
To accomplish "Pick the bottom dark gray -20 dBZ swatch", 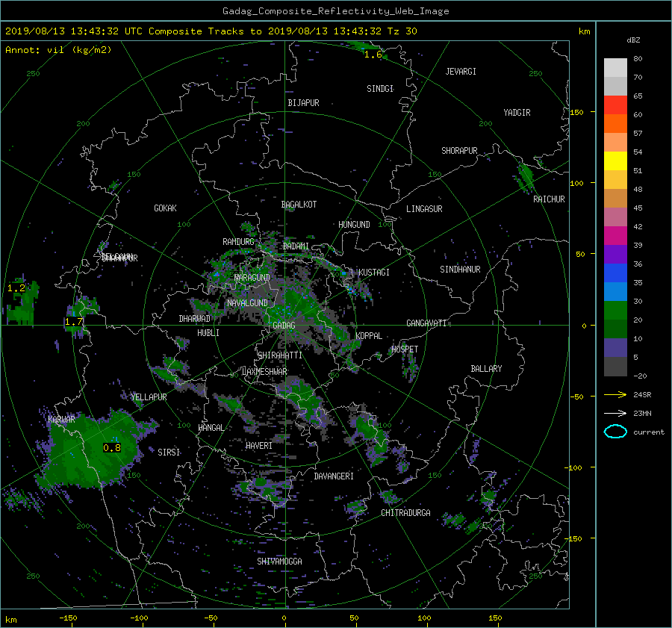I will pyautogui.click(x=615, y=366).
